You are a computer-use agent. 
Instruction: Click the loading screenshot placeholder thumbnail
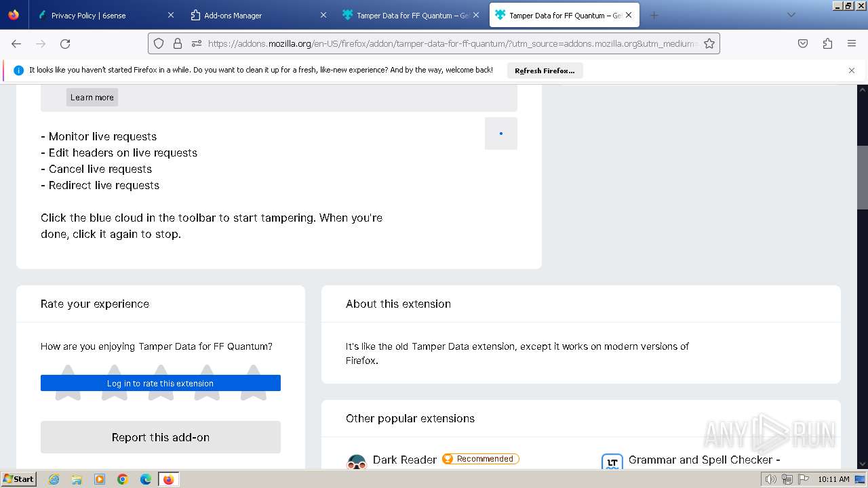coord(501,134)
